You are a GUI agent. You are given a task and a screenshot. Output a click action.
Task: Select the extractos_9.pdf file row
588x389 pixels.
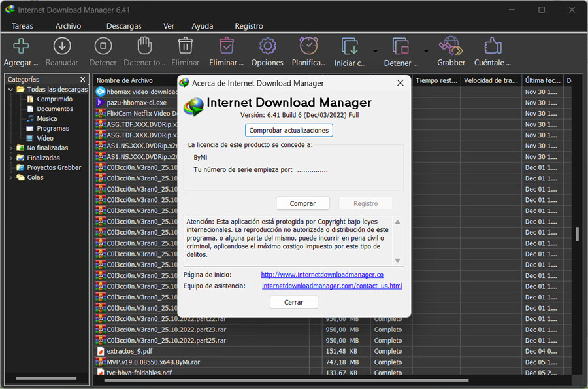coord(333,351)
